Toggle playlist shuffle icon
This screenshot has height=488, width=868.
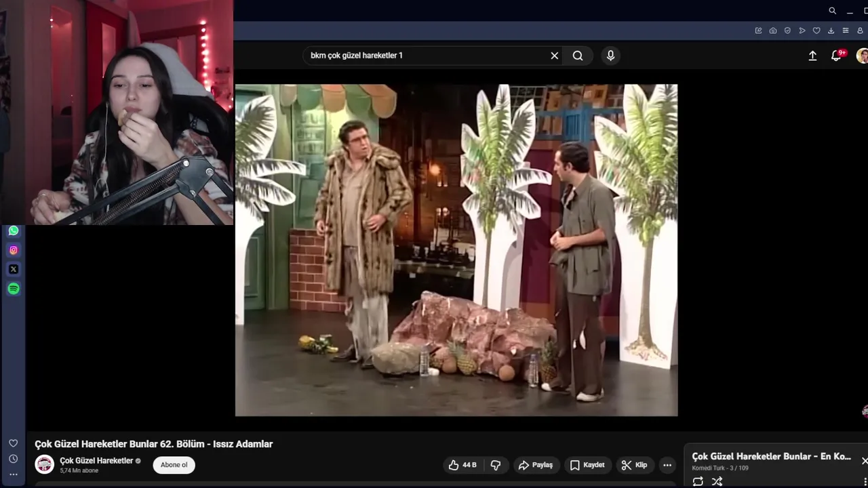tap(717, 481)
